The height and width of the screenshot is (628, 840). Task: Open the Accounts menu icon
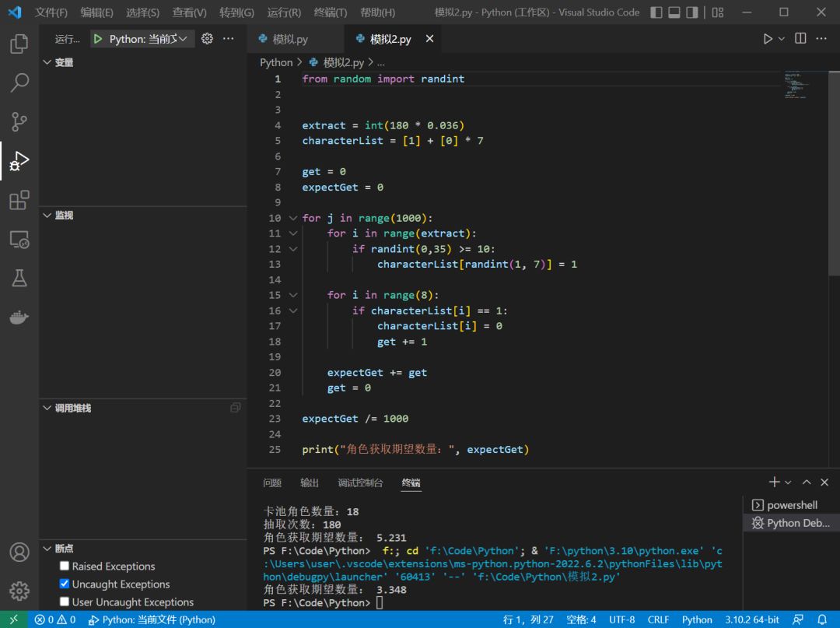pyautogui.click(x=19, y=552)
